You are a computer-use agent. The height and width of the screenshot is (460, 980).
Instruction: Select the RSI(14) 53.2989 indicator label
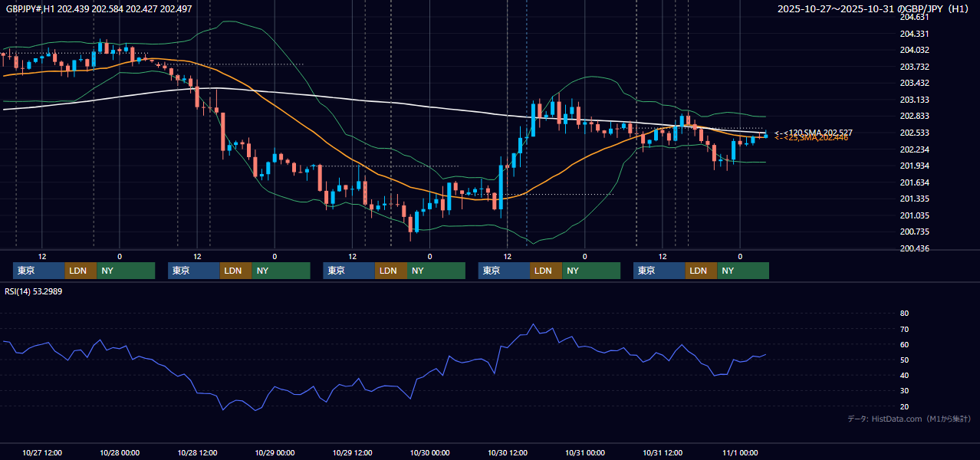[x=34, y=291]
